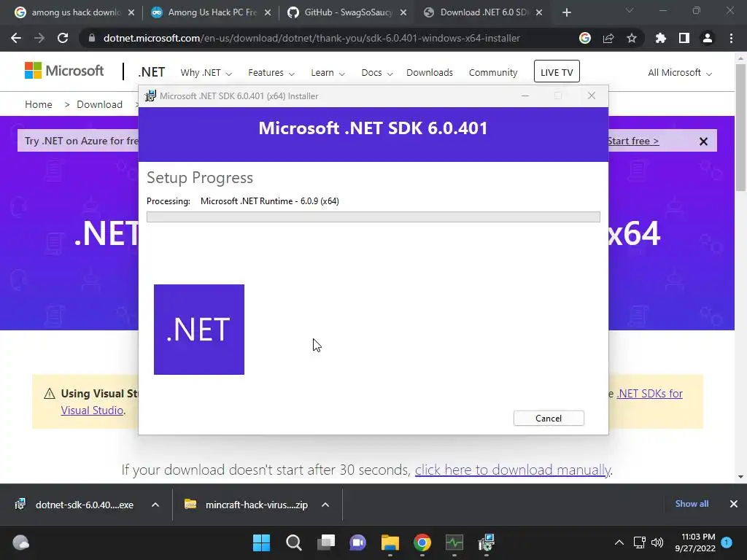
Task: Click the share page icon
Action: [x=608, y=38]
